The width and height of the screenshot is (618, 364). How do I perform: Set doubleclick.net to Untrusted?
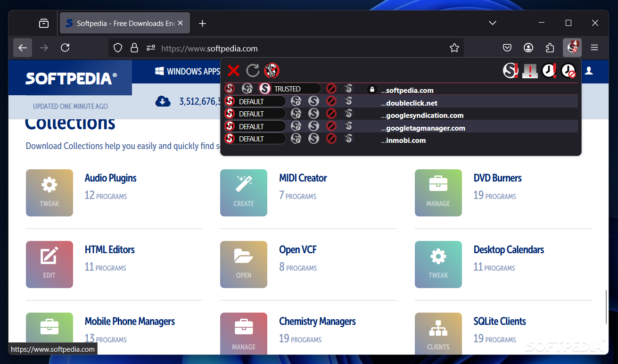tap(331, 101)
